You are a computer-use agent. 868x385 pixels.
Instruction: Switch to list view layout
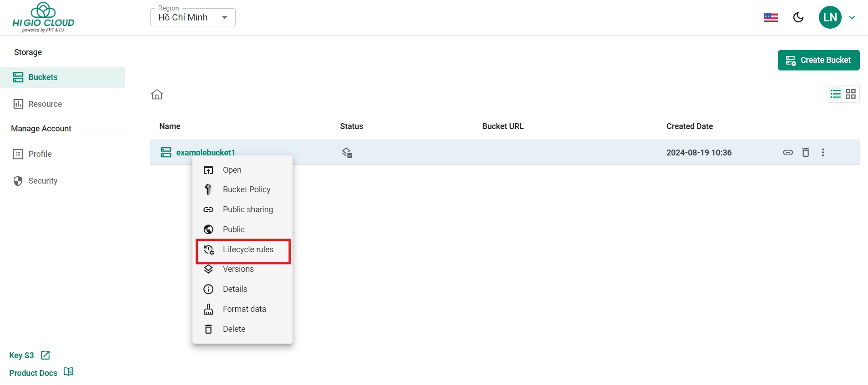(x=836, y=94)
